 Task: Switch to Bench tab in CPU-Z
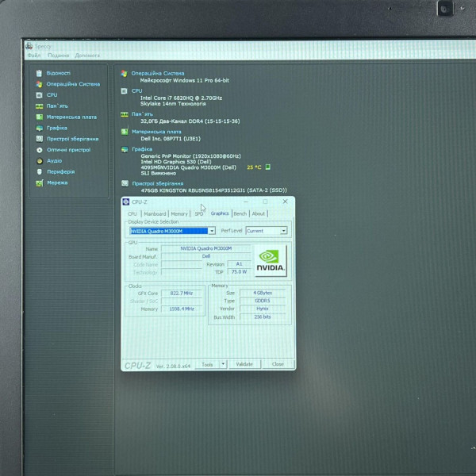click(240, 213)
